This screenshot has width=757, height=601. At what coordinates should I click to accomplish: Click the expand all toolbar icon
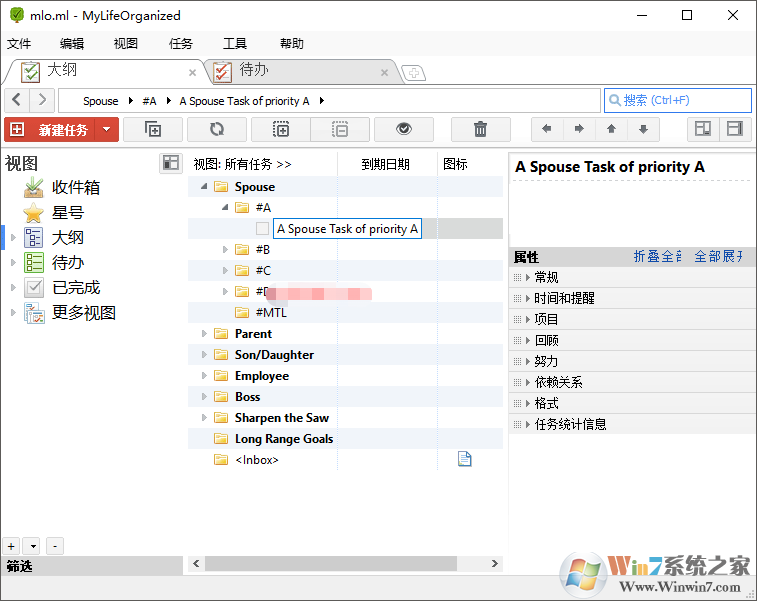tap(281, 129)
